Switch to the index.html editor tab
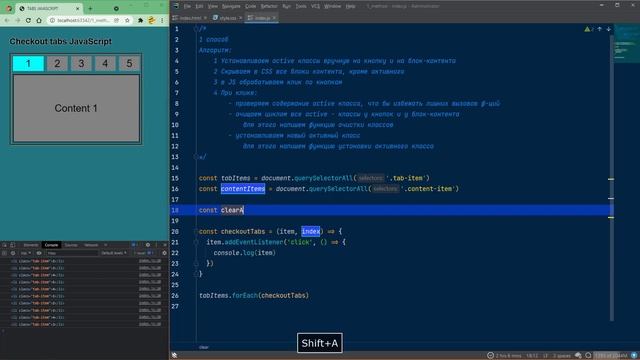This screenshot has height=360, width=640. (190, 18)
